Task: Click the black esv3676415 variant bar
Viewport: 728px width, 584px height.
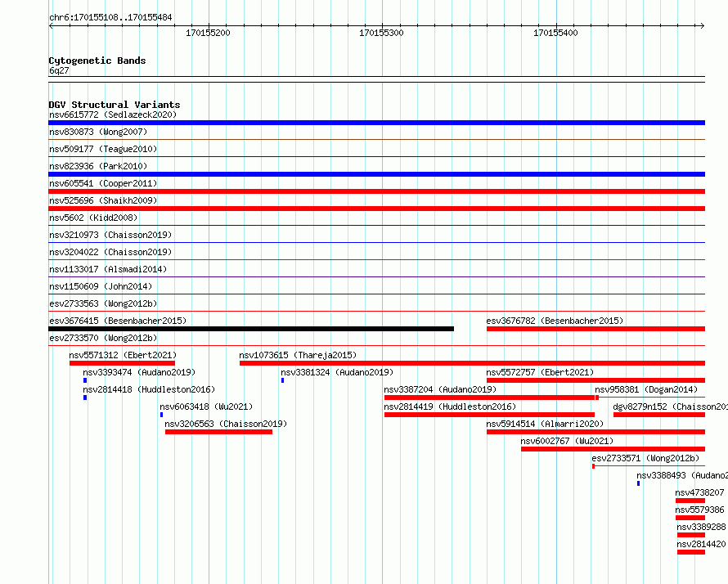Action: (x=251, y=329)
